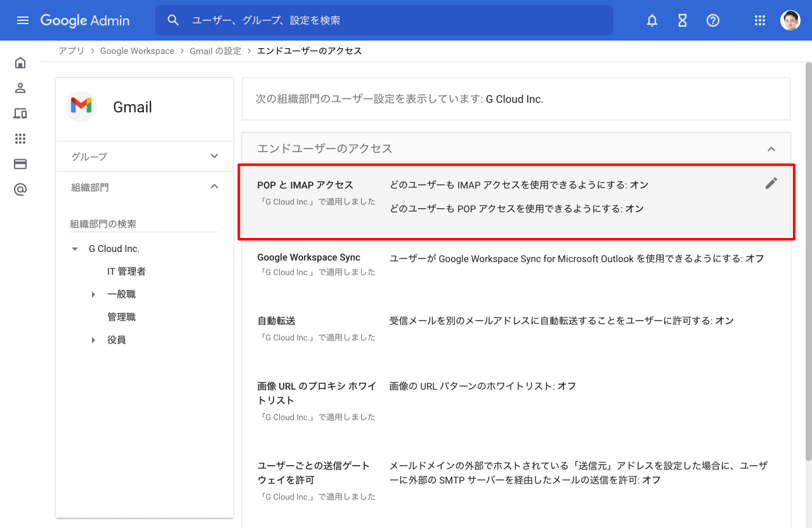Click the SMTP サーバー オフ description
The image size is (812, 528).
click(x=579, y=473)
